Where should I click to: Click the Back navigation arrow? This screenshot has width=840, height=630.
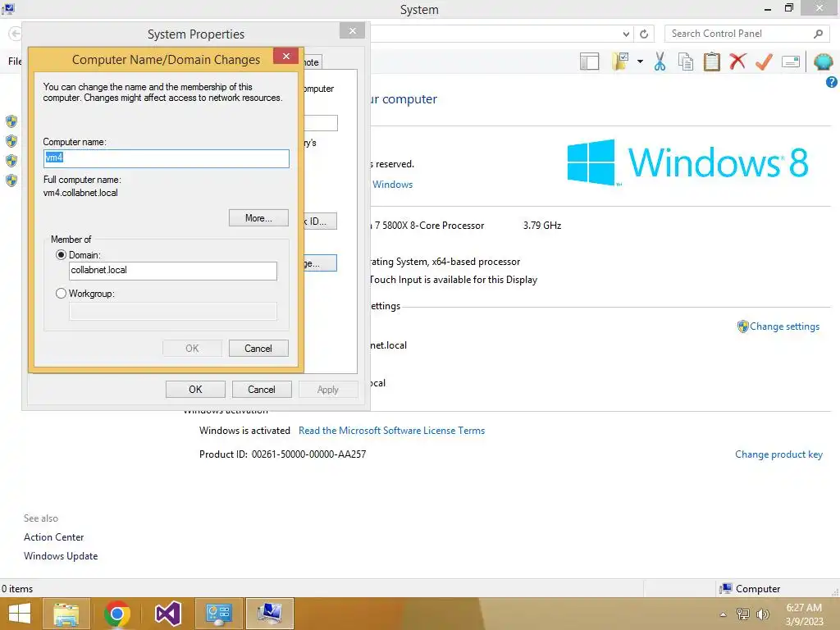coord(15,34)
